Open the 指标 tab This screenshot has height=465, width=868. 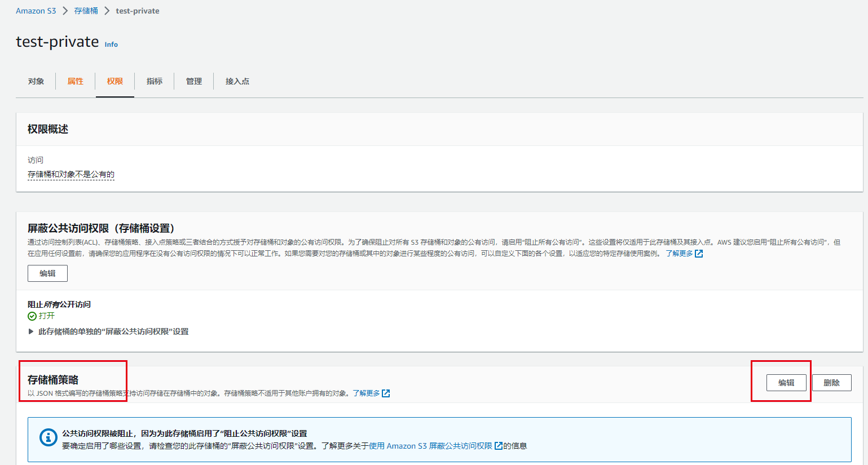point(154,81)
